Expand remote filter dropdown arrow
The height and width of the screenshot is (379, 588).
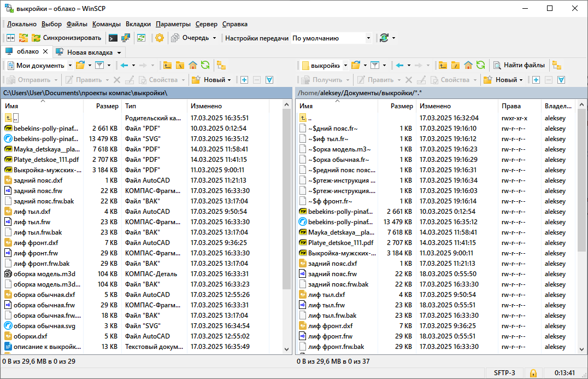pyautogui.click(x=384, y=65)
